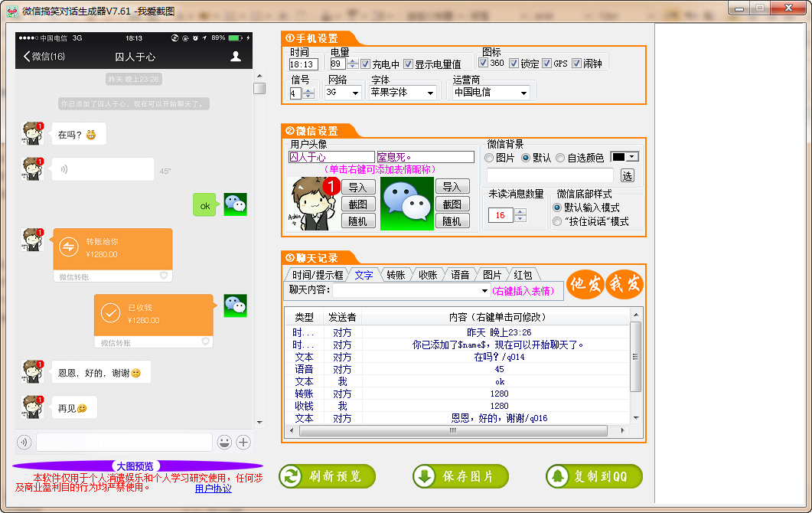This screenshot has width=812, height=513.
Task: Click the WeChat avatar beside ok message
Action: [x=235, y=204]
